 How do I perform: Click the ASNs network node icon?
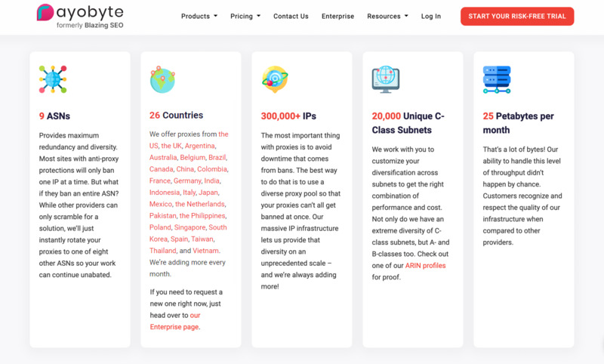pos(53,79)
